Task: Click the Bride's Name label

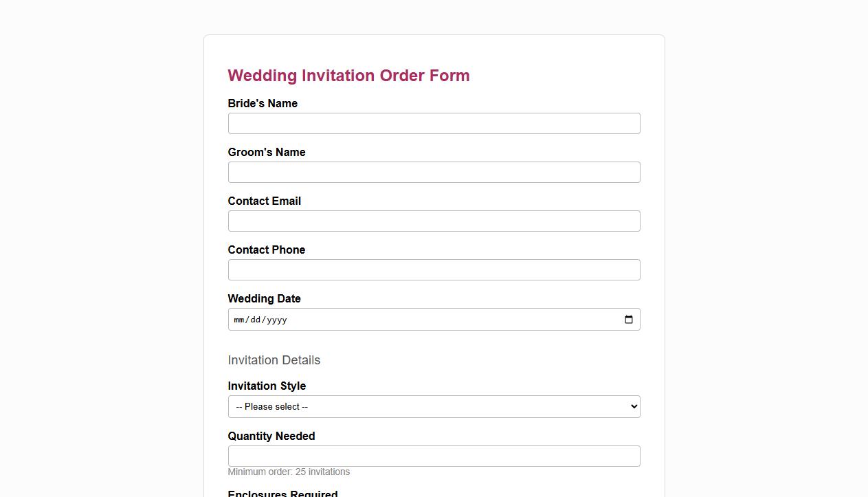Action: click(x=263, y=103)
